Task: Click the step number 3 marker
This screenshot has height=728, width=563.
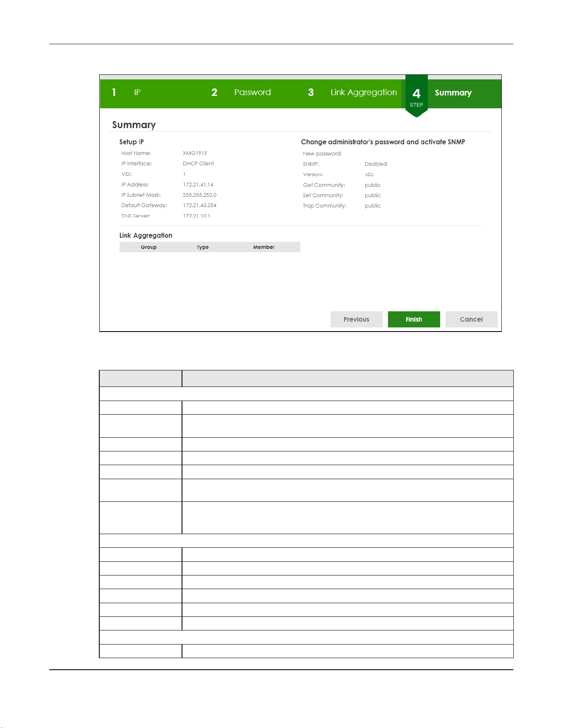Action: coord(311,92)
